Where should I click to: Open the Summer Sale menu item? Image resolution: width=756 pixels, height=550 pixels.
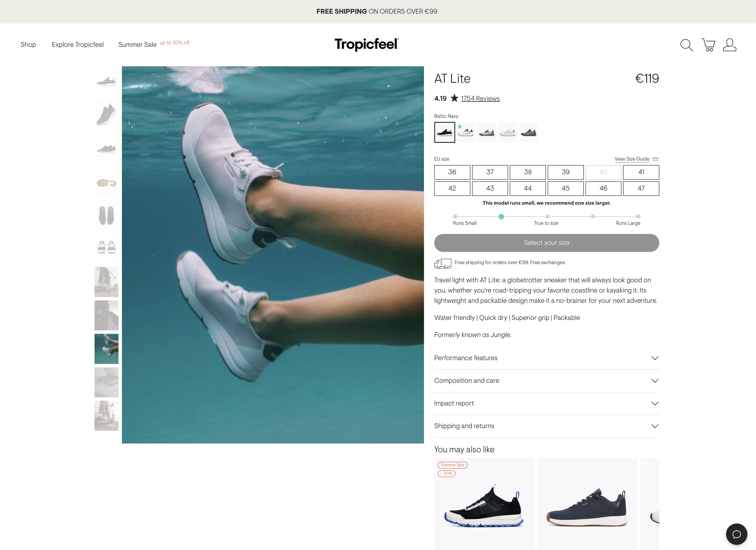137,45
